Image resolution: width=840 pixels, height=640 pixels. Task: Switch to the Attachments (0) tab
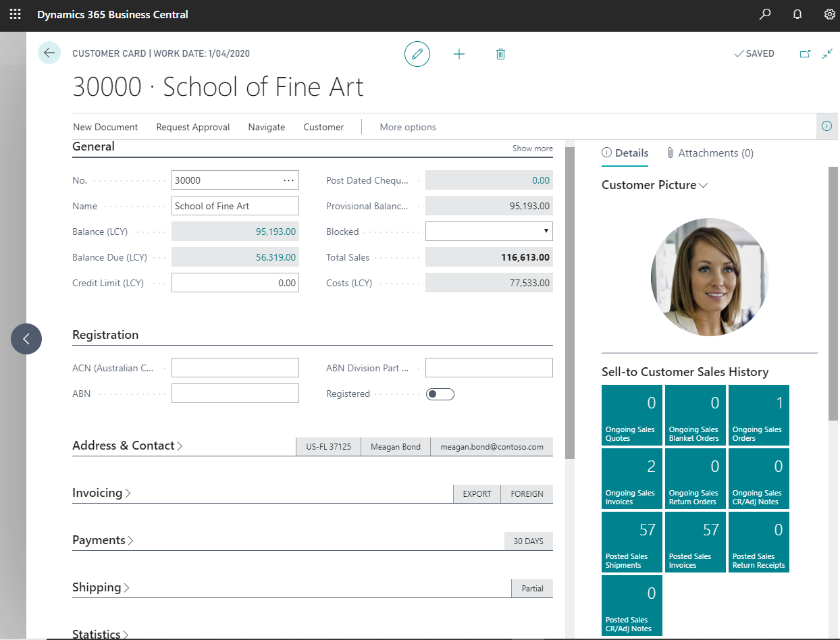(x=710, y=153)
